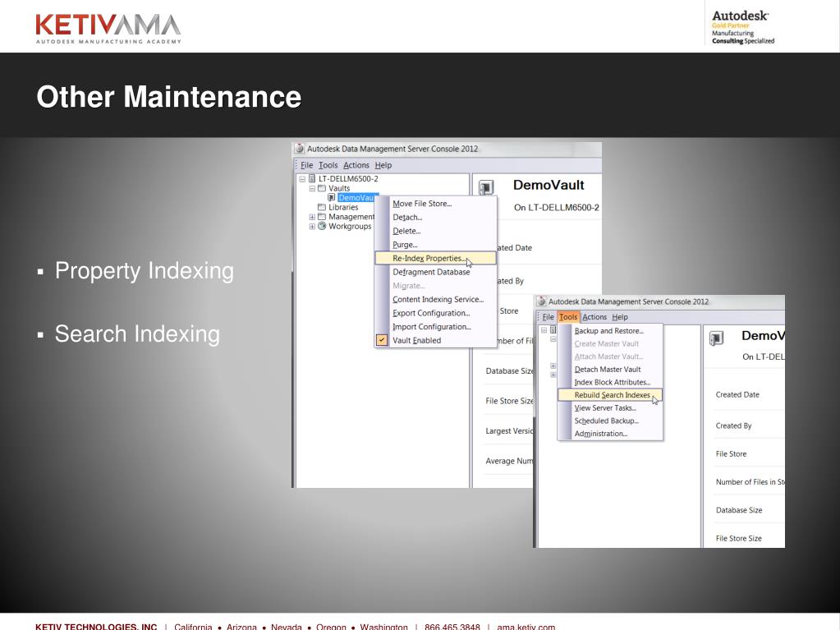This screenshot has width=840, height=630.
Task: Click Database Size label in second console
Action: 739,510
